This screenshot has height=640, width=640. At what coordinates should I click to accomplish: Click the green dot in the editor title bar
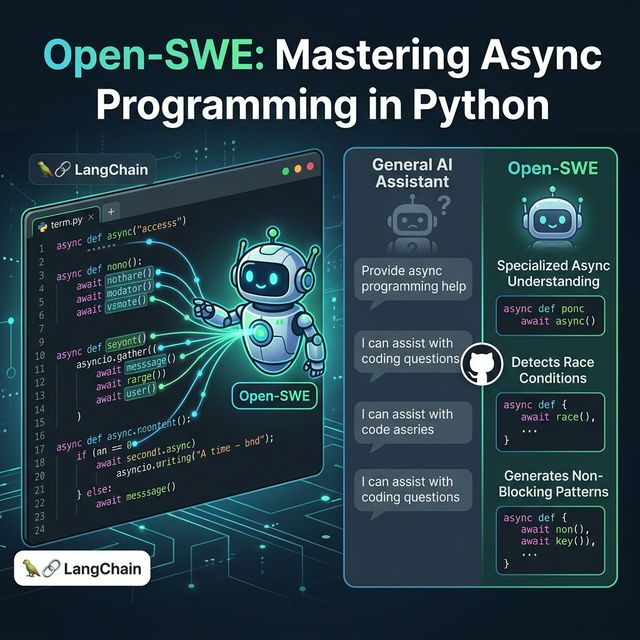pyautogui.click(x=311, y=171)
